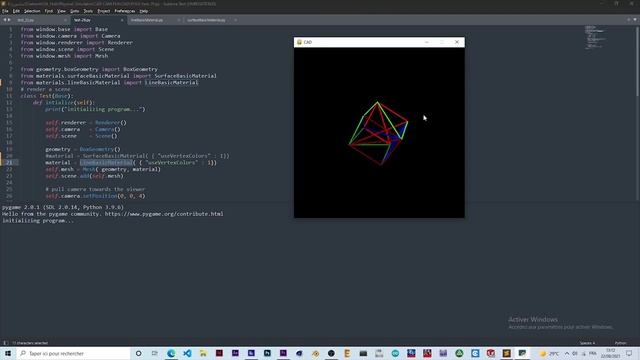The width and height of the screenshot is (640, 360).
Task: Click the commented SurfaceBasicMaterial line
Action: click(x=137, y=156)
